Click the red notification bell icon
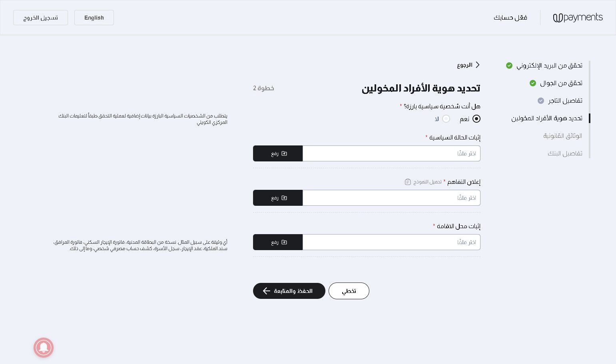The width and height of the screenshot is (616, 364). click(44, 348)
